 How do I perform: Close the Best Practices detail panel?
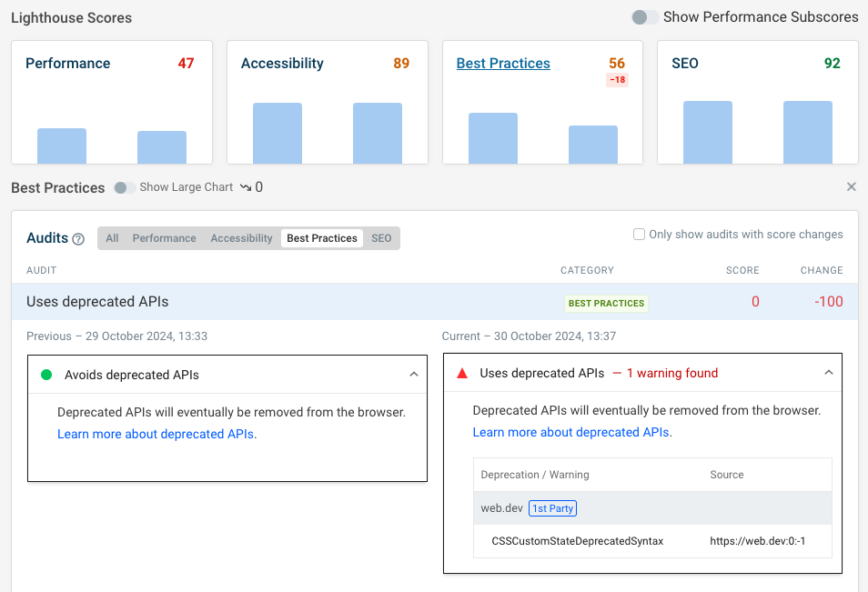[852, 187]
